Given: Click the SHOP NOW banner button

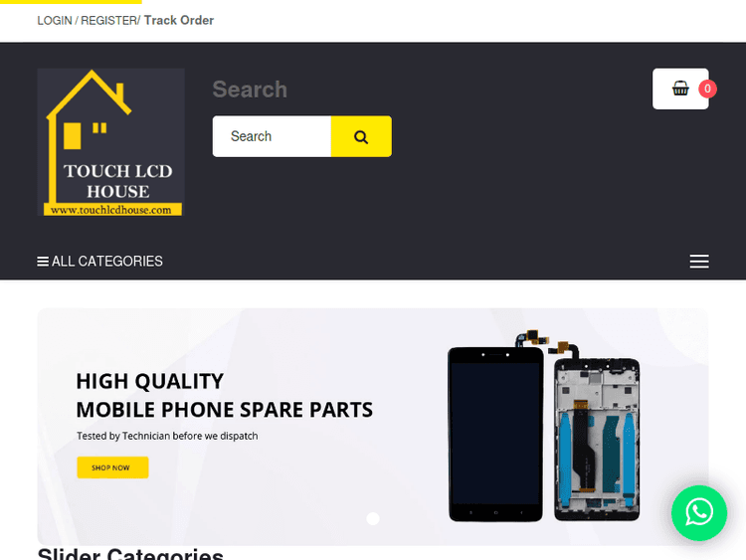Looking at the screenshot, I should 112,467.
